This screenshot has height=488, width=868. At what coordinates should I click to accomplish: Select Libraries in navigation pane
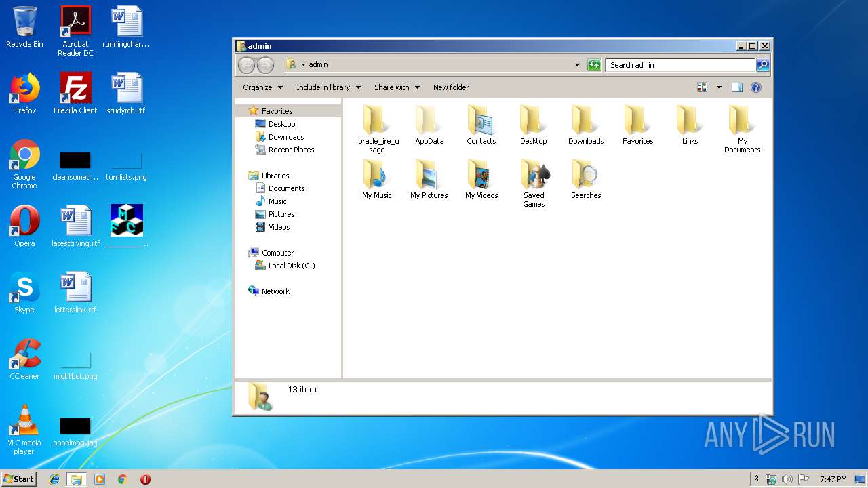[x=275, y=176]
